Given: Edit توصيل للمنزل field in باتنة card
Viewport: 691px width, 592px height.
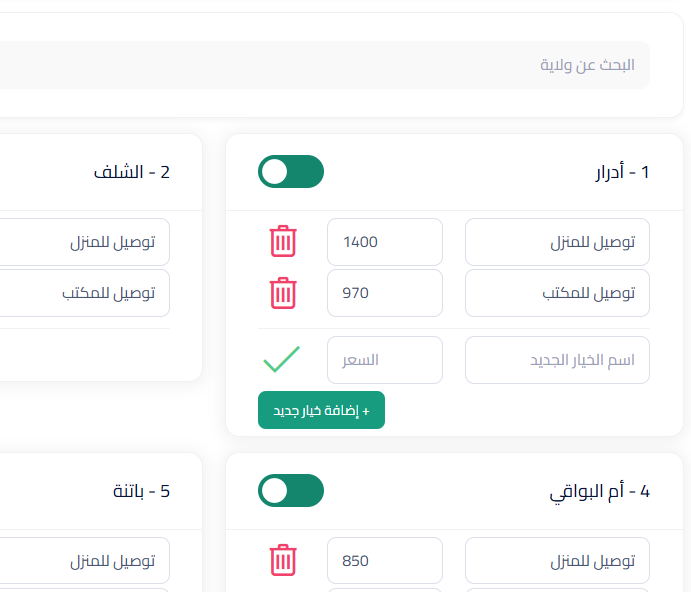Looking at the screenshot, I should coord(85,561).
